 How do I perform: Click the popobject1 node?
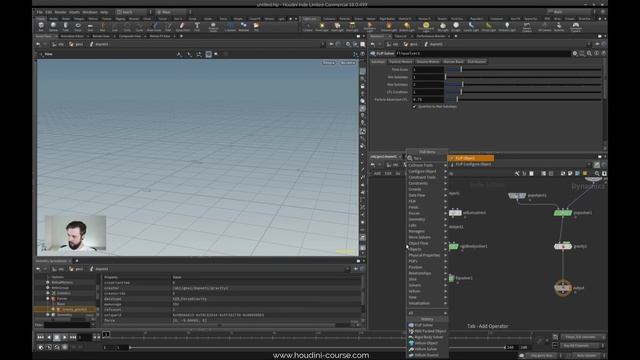(517, 196)
